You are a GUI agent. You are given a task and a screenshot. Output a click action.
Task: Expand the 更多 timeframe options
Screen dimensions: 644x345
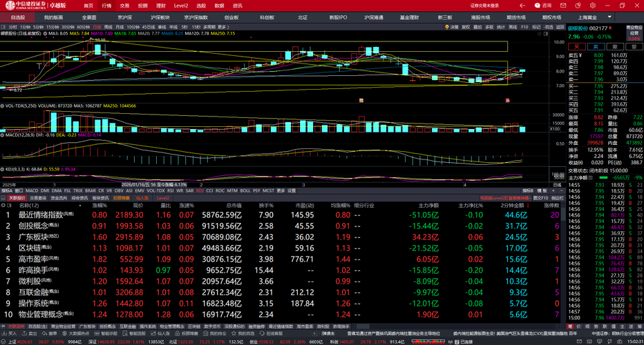tap(221, 27)
